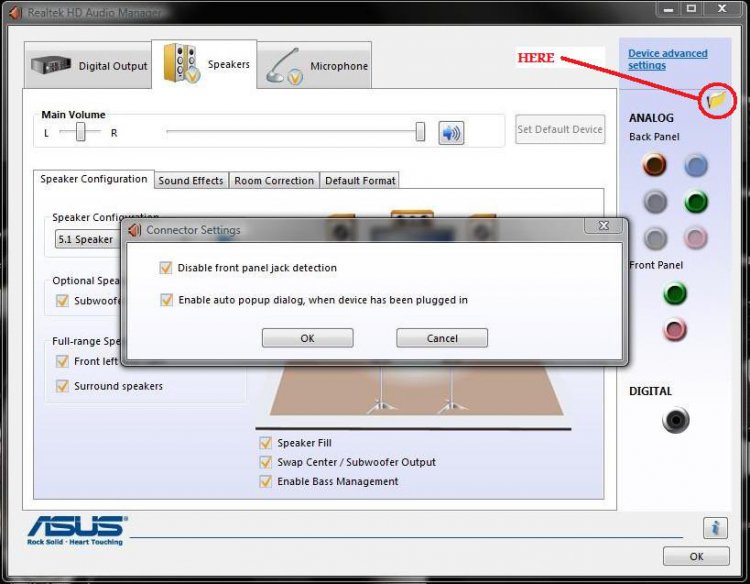Toggle the Surround speakers checkbox

point(62,386)
